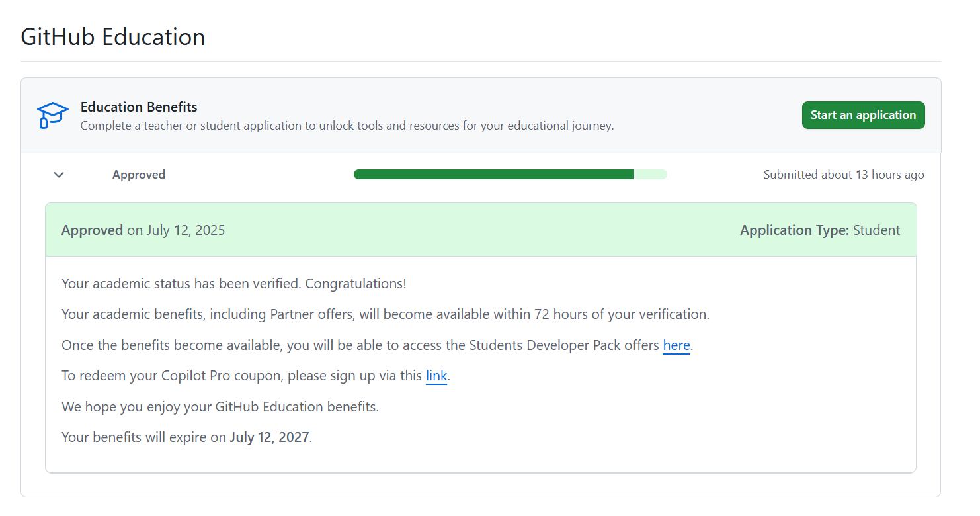Click the 'We hope you enjoy' sentence
The height and width of the screenshot is (516, 980).
(220, 406)
